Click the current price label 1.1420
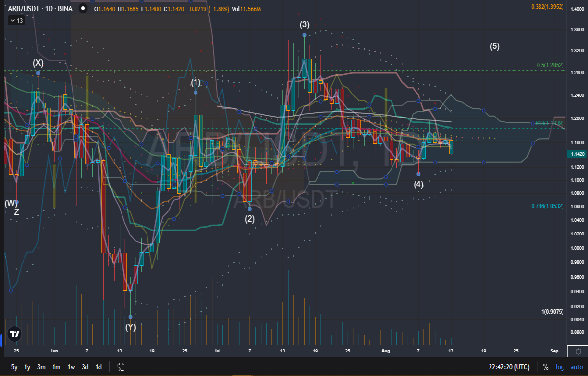 coord(576,154)
